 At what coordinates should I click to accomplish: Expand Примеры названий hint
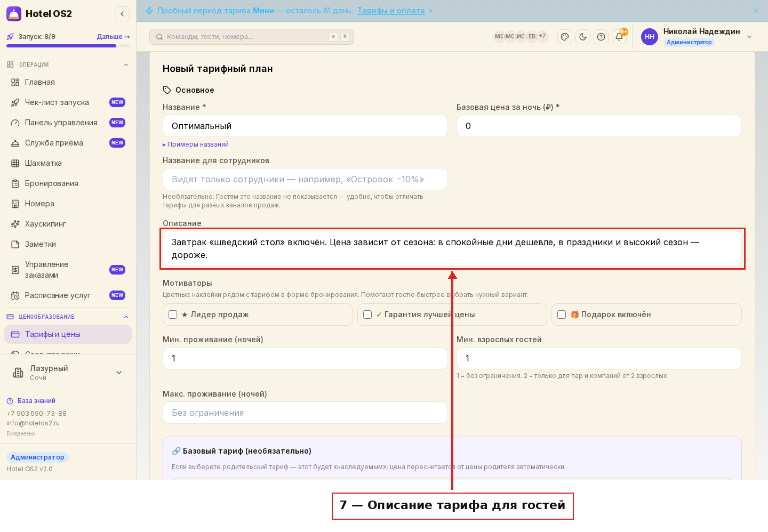(196, 144)
